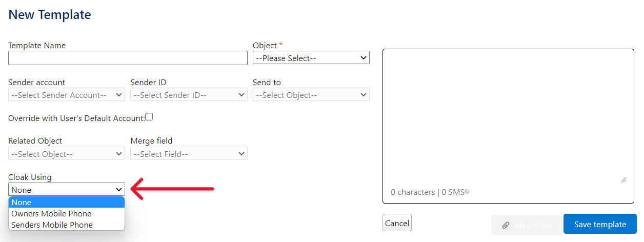Open the Send to dropdown
The height and width of the screenshot is (242, 644).
(311, 95)
